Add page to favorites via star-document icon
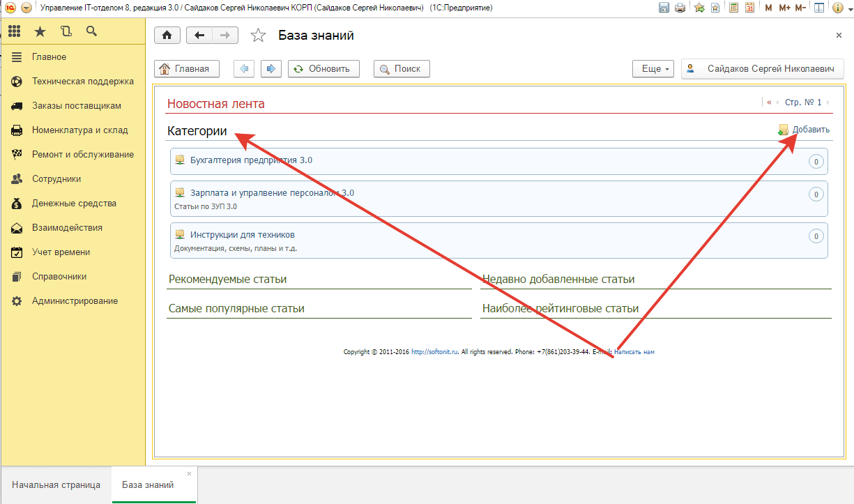 pos(714,8)
